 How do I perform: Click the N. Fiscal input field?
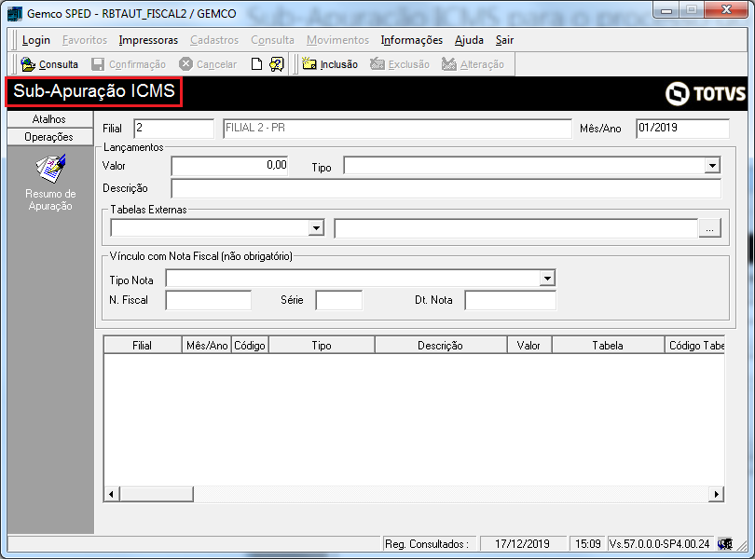coord(209,300)
